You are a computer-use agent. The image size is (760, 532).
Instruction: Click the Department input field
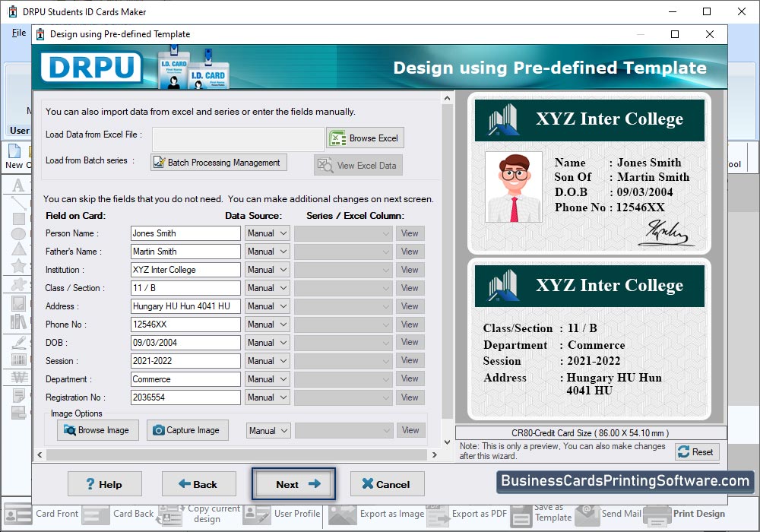pyautogui.click(x=185, y=379)
